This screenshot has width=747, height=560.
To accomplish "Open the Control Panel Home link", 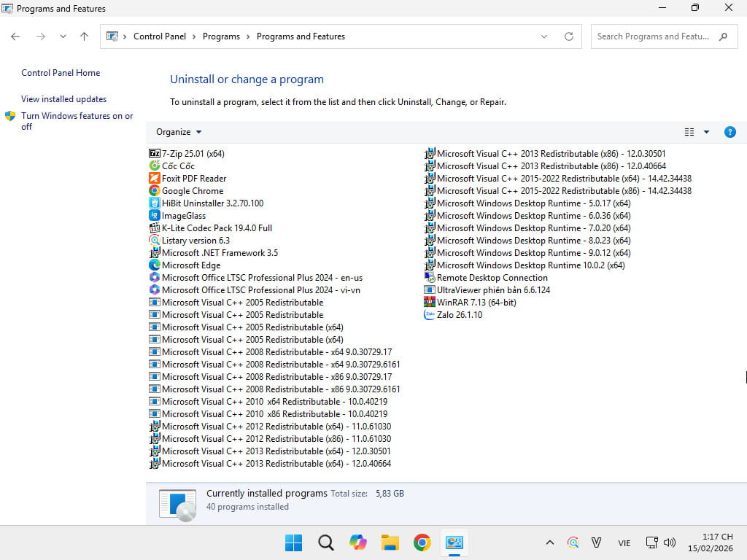I will click(x=61, y=73).
